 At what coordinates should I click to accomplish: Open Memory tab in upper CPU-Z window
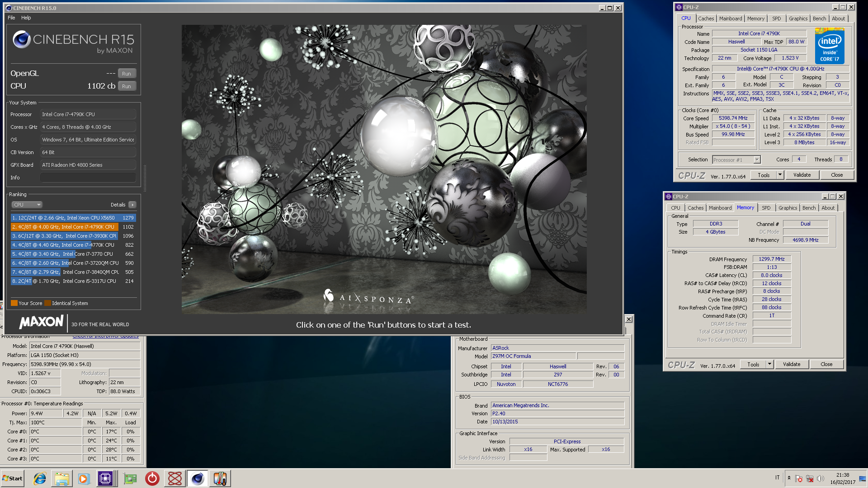point(755,19)
